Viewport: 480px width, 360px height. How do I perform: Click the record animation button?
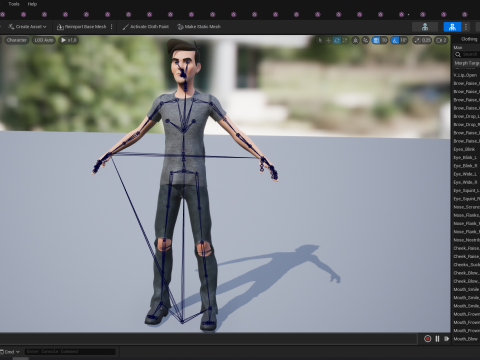[x=427, y=339]
